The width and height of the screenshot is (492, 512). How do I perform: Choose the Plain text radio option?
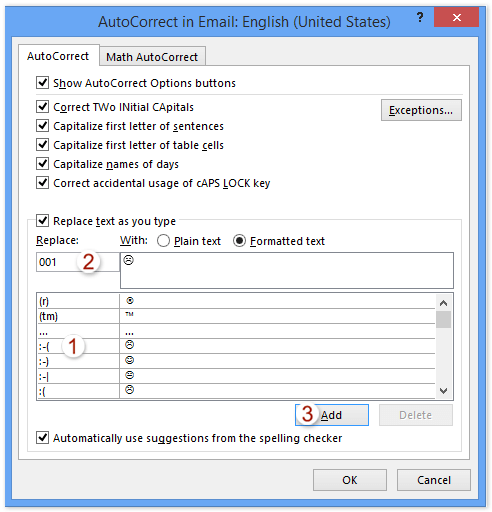coord(163,241)
